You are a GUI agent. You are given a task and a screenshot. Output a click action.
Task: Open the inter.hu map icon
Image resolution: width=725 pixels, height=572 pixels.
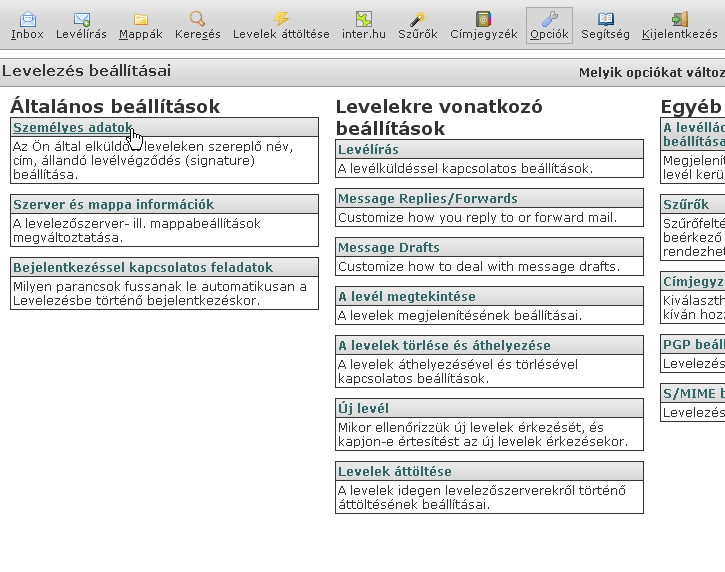pos(364,19)
